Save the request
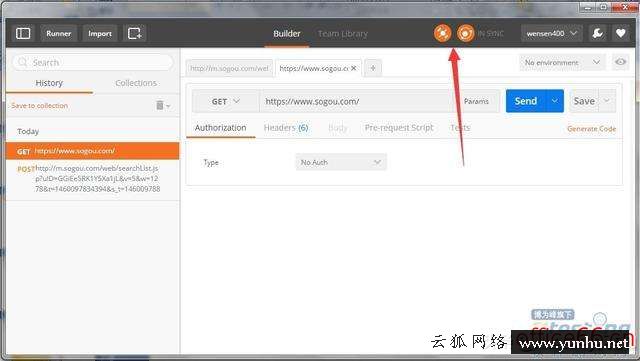The image size is (640, 361). (x=584, y=101)
